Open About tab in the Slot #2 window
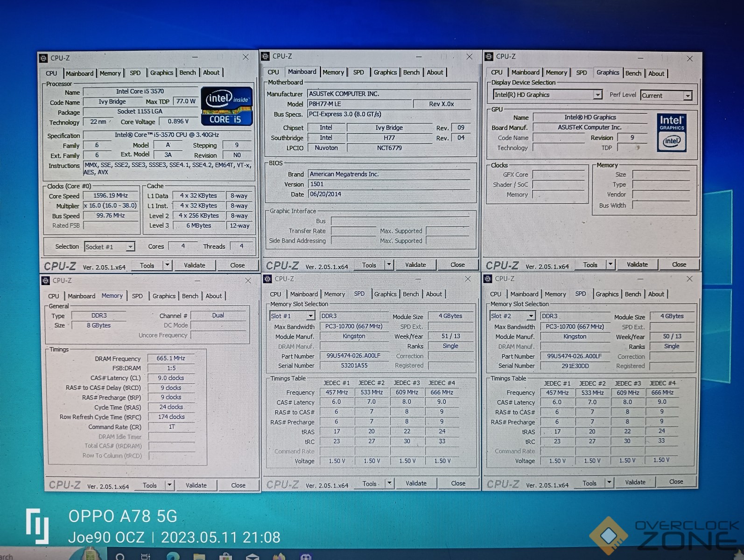The image size is (744, 560). pyautogui.click(x=656, y=294)
